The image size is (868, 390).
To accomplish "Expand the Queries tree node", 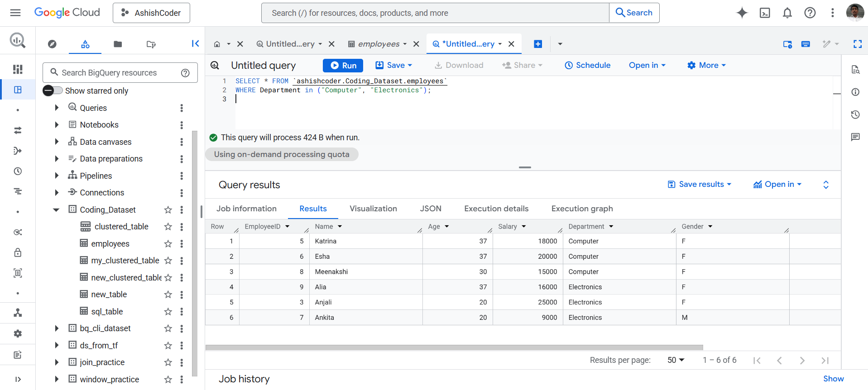I will coord(57,108).
